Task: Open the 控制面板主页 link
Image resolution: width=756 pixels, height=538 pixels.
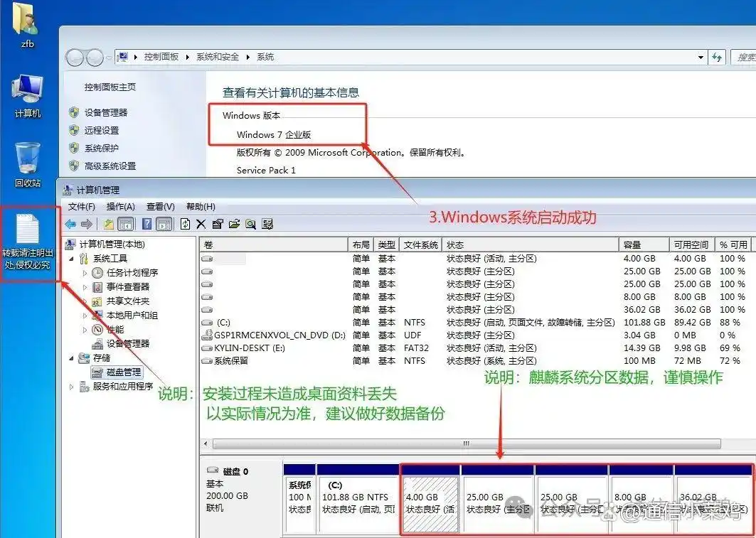Action: (x=110, y=87)
